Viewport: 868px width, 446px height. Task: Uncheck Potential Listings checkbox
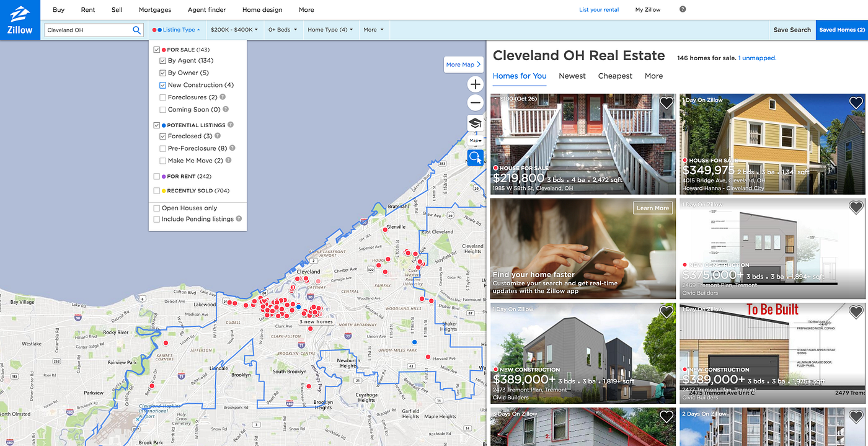157,125
